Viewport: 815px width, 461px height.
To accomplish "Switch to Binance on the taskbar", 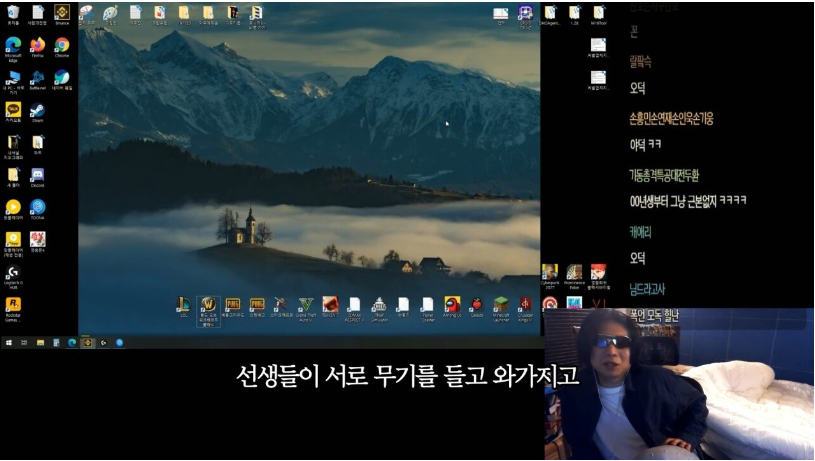I will click(x=87, y=343).
